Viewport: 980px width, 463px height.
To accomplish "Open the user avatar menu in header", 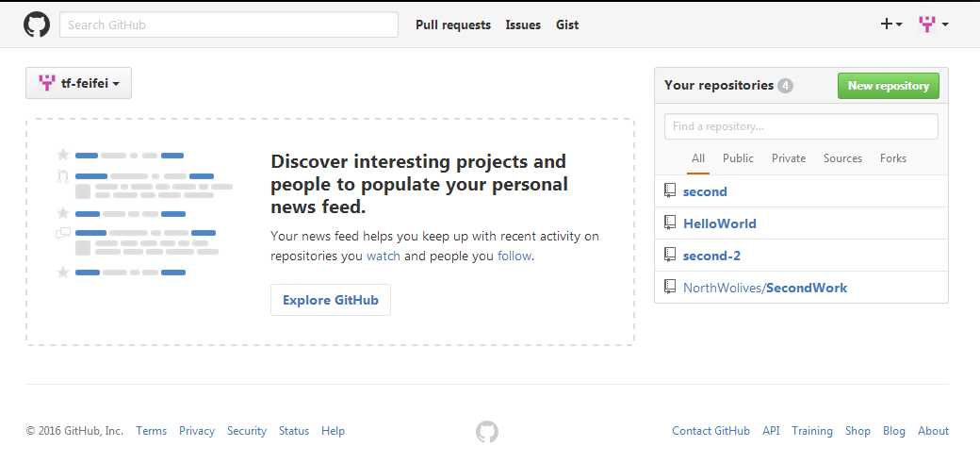I will [x=934, y=25].
